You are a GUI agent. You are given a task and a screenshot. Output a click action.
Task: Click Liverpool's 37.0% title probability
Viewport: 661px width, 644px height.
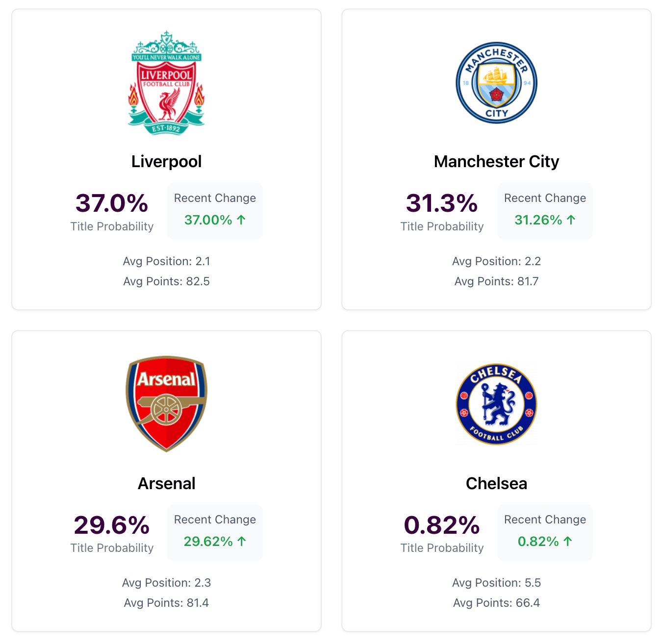[112, 203]
